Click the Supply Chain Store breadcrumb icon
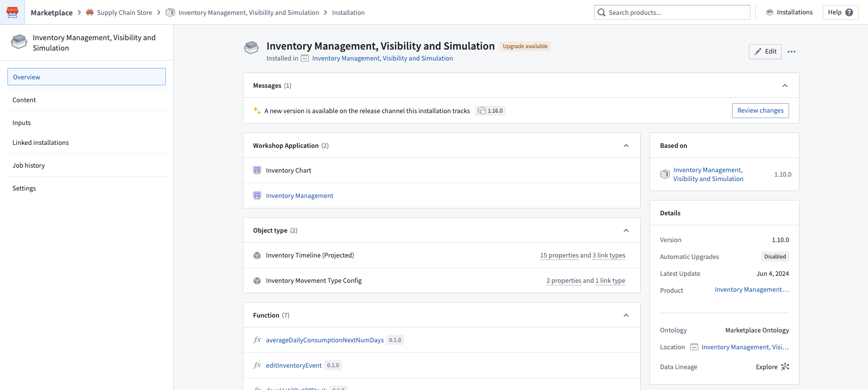Screen dimensions: 868x390 [90, 12]
